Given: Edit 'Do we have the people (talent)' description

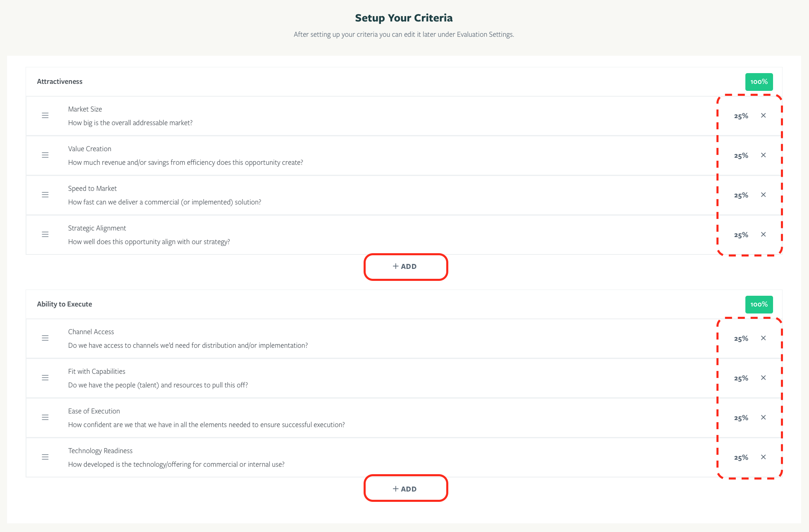Looking at the screenshot, I should tap(158, 385).
